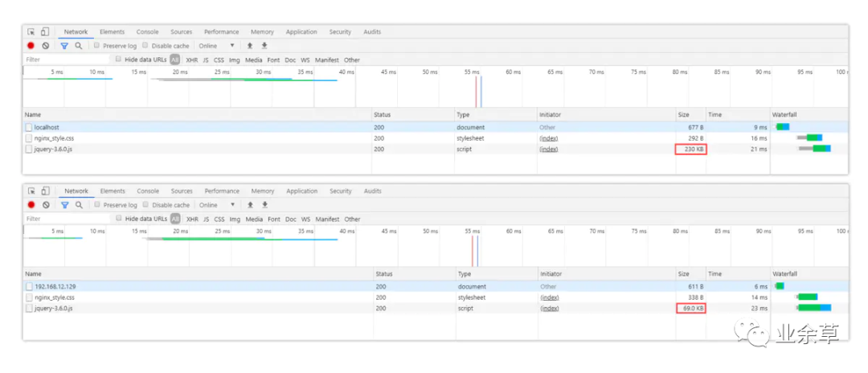The height and width of the screenshot is (373, 868).
Task: Toggle filter funnel icon in lower panel
Action: point(65,205)
